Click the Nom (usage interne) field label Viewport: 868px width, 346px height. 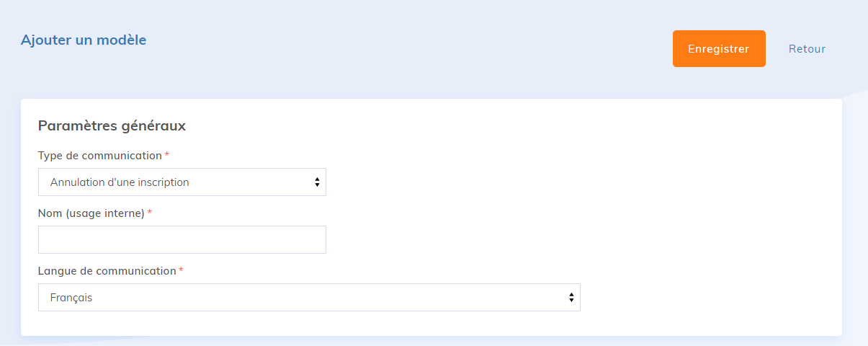(91, 213)
